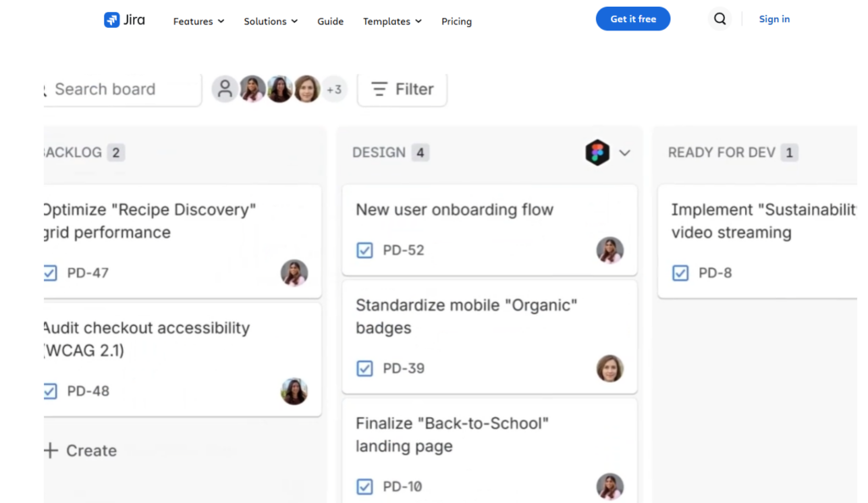The height and width of the screenshot is (503, 868).
Task: Expand the Templates menu
Action: (x=392, y=21)
